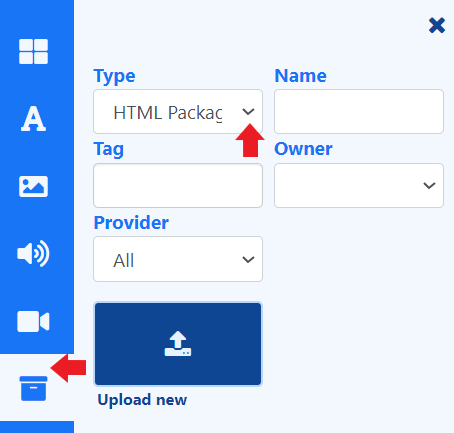Click the Name field label
The height and width of the screenshot is (433, 454).
pos(300,76)
